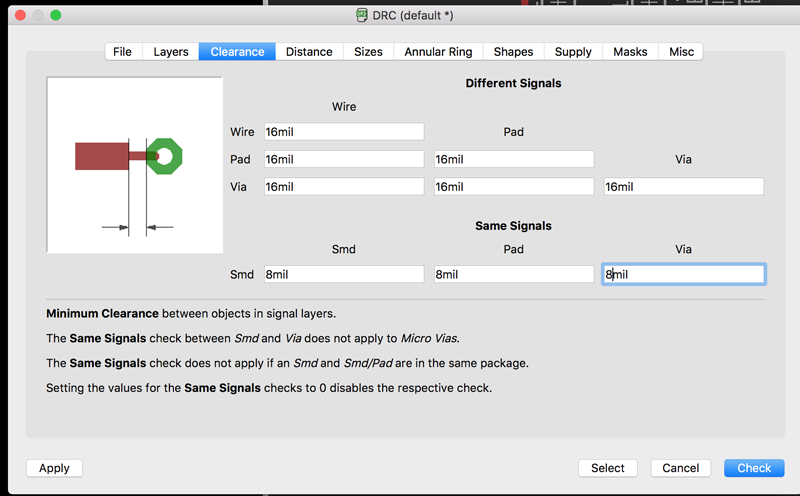Switch to the Distance tab
800x496 pixels.
point(309,52)
